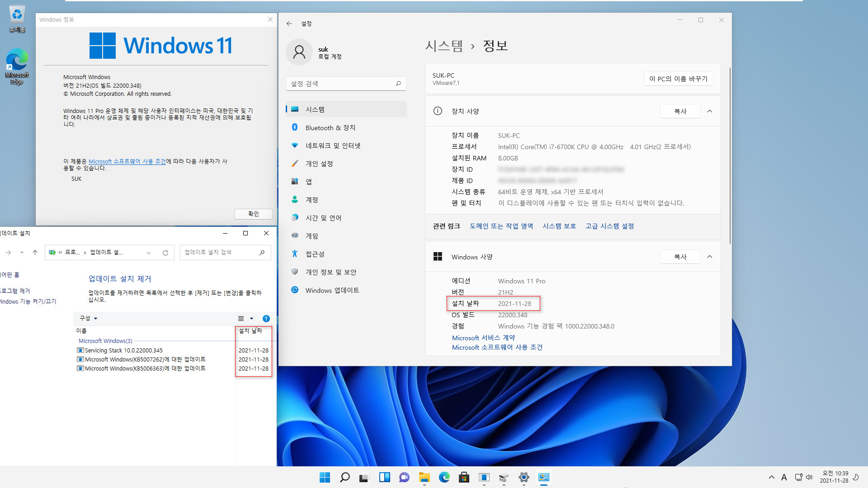This screenshot has width=868, height=488.
Task: Collapse Microsoft Windows(3) group
Action: pos(105,341)
